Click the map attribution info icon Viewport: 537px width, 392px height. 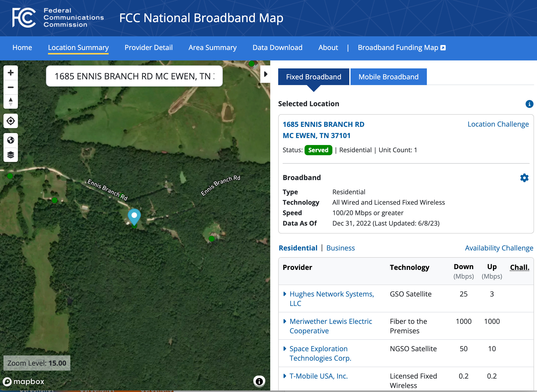point(259,381)
